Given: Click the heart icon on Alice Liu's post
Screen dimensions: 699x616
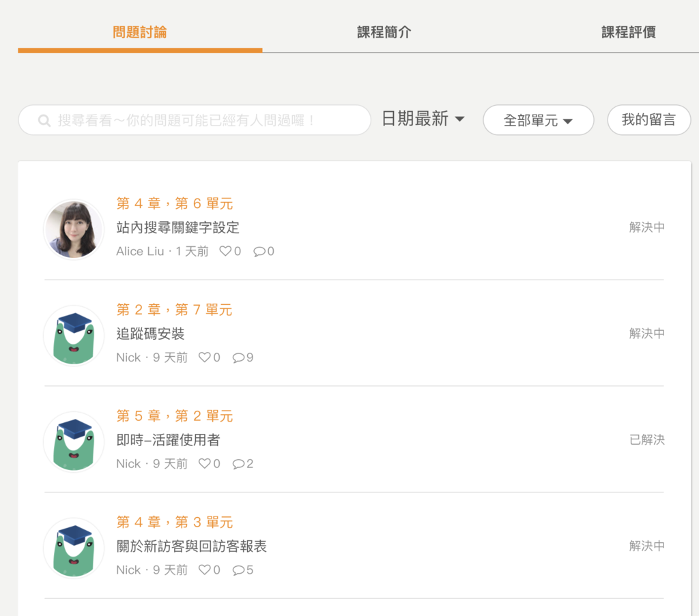Looking at the screenshot, I should (x=225, y=251).
